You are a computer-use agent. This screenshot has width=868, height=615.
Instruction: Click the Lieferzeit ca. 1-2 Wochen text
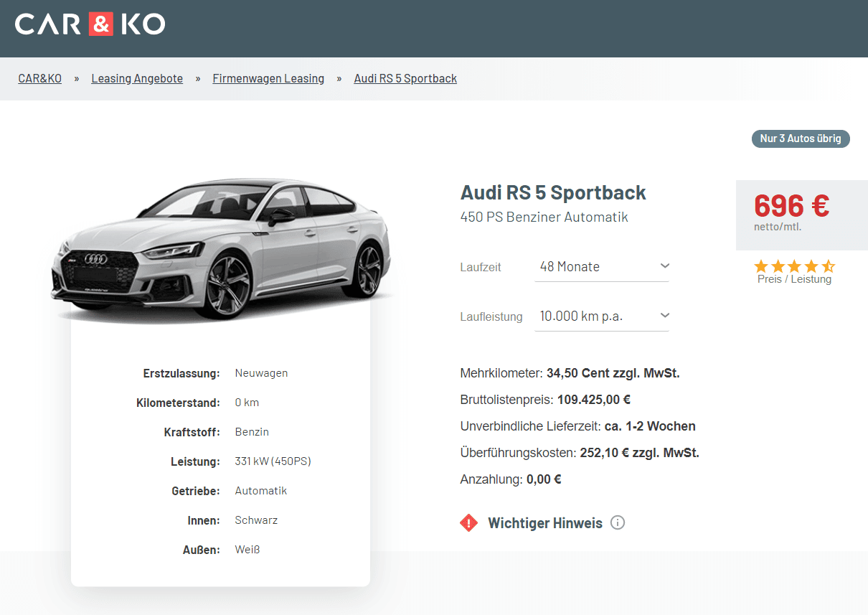[650, 426]
